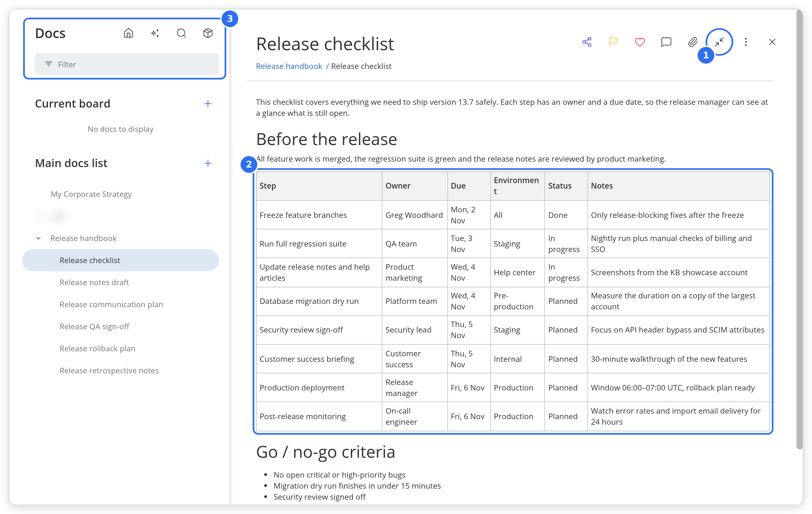Screen dimensions: 812x514
Task: Click the Release checklist page title
Action: 325,44
